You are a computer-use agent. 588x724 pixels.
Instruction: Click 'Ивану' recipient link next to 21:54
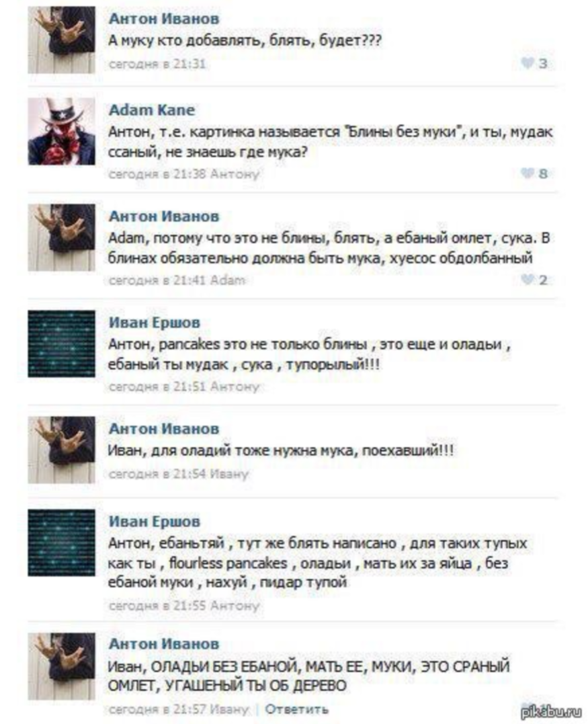(x=229, y=474)
